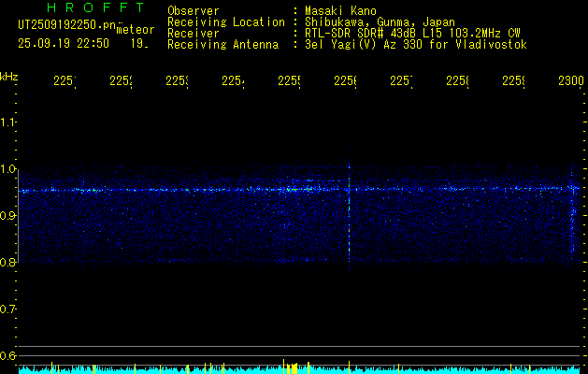Click the 2300 time axis label
Image resolution: width=588 pixels, height=374 pixels.
[x=571, y=80]
